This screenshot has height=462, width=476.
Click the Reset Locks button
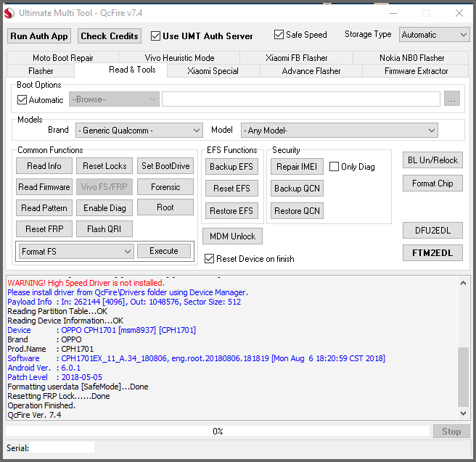coord(104,166)
